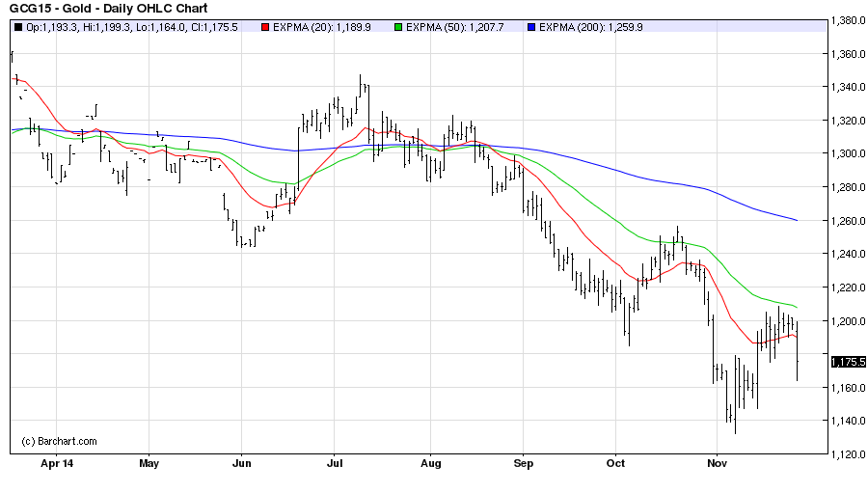Click the 1,160.0 price axis label

[848, 388]
